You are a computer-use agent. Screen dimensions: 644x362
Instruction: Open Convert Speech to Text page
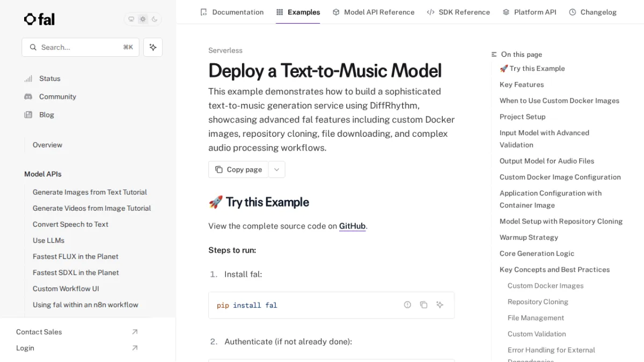(x=70, y=224)
